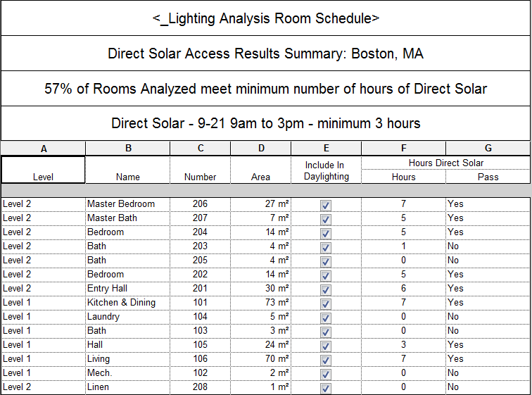Click the Direct Solar Access Results Summary row
532x395 pixels.
click(266, 54)
